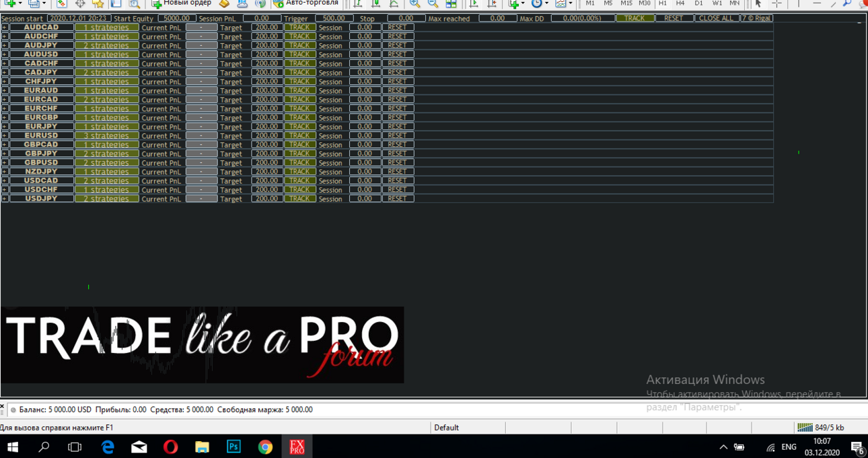Expand the EURCAD row plus sign
This screenshot has height=458, width=868.
point(5,100)
